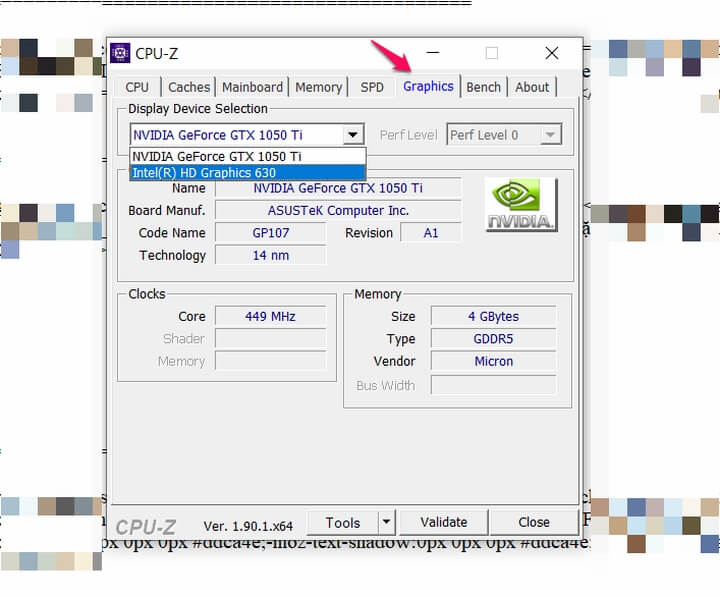Viewport: 720px width, 598px height.
Task: Choose Intel(R) HD Graphics 630 from list
Action: [x=248, y=173]
